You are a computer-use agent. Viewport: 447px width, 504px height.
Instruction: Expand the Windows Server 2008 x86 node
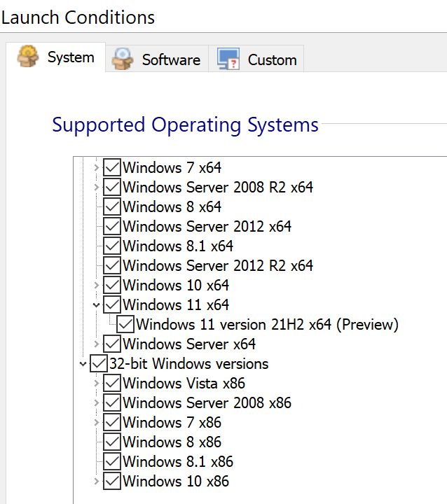pos(96,402)
